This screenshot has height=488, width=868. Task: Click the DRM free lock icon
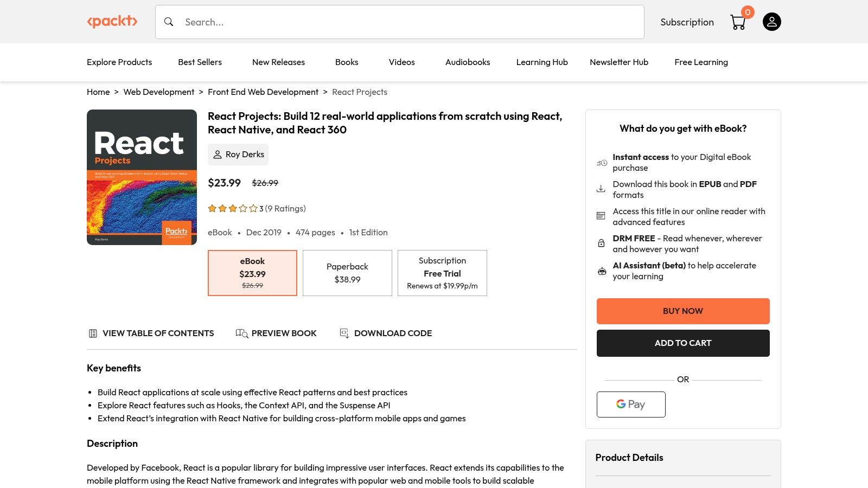tap(601, 243)
